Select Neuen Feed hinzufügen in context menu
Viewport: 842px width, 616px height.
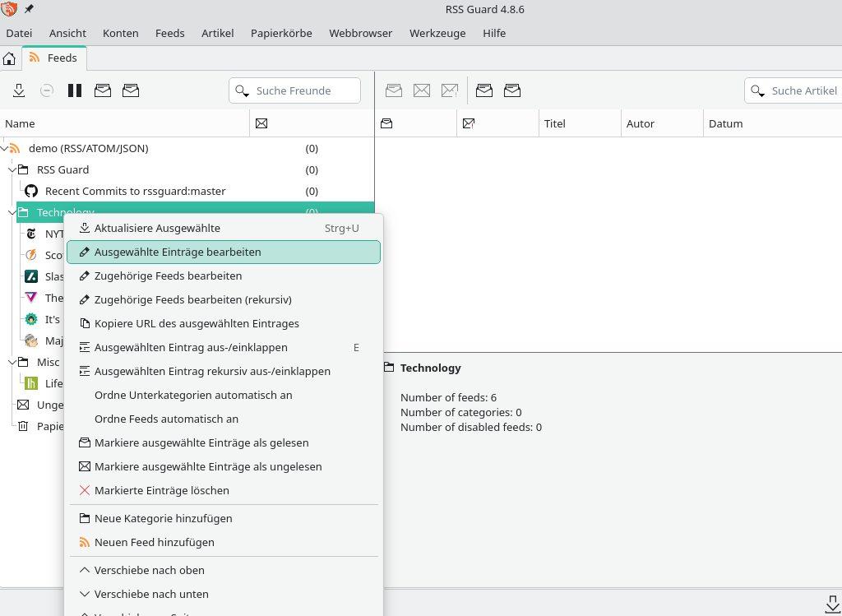155,542
